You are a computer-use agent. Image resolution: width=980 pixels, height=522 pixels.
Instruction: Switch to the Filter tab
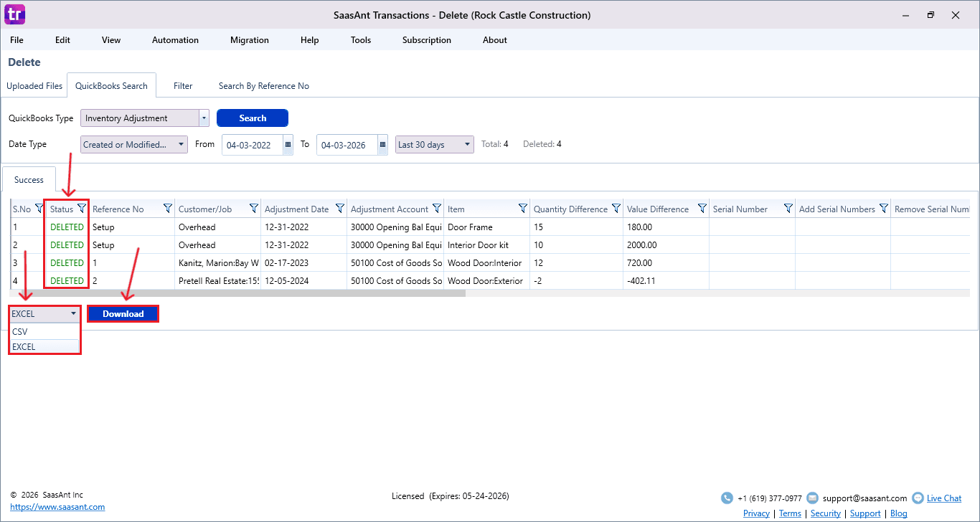[x=183, y=86]
